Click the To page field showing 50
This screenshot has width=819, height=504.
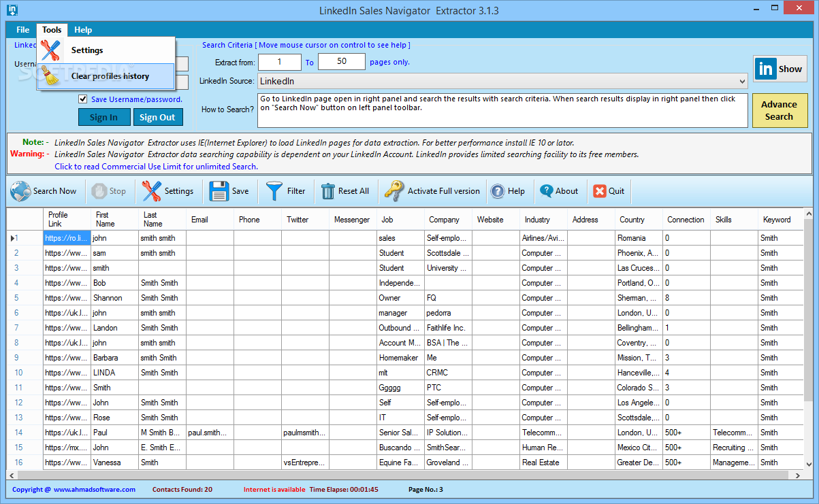[342, 62]
